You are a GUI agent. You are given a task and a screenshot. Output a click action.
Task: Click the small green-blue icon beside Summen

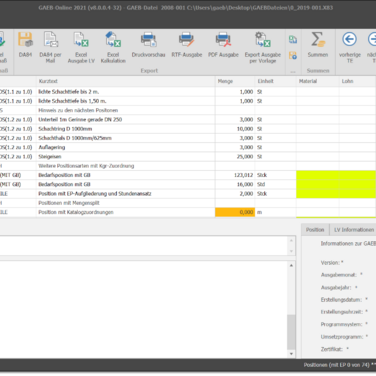pyautogui.click(x=293, y=40)
